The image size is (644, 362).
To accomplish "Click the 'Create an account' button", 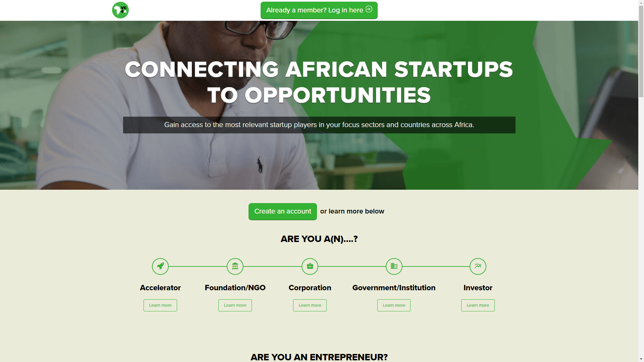I will [283, 211].
